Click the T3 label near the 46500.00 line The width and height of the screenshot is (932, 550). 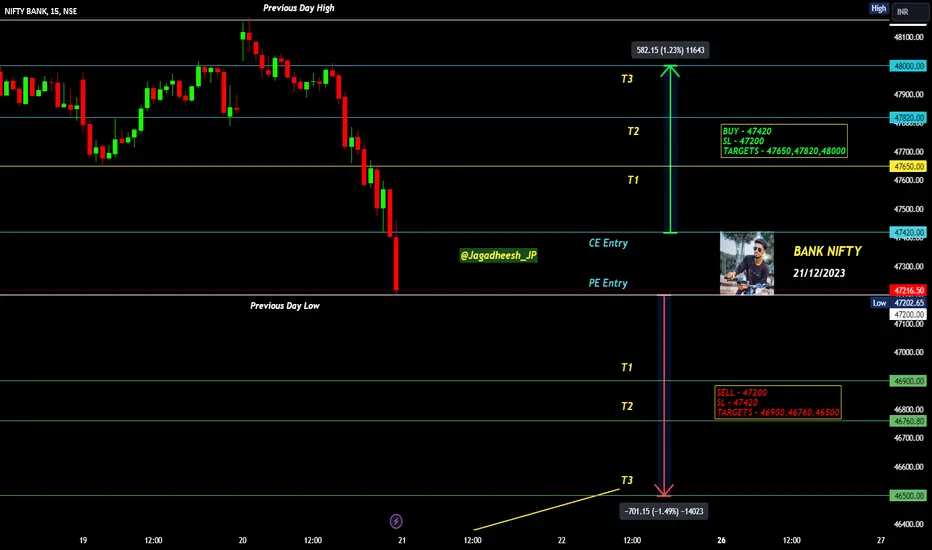(627, 480)
